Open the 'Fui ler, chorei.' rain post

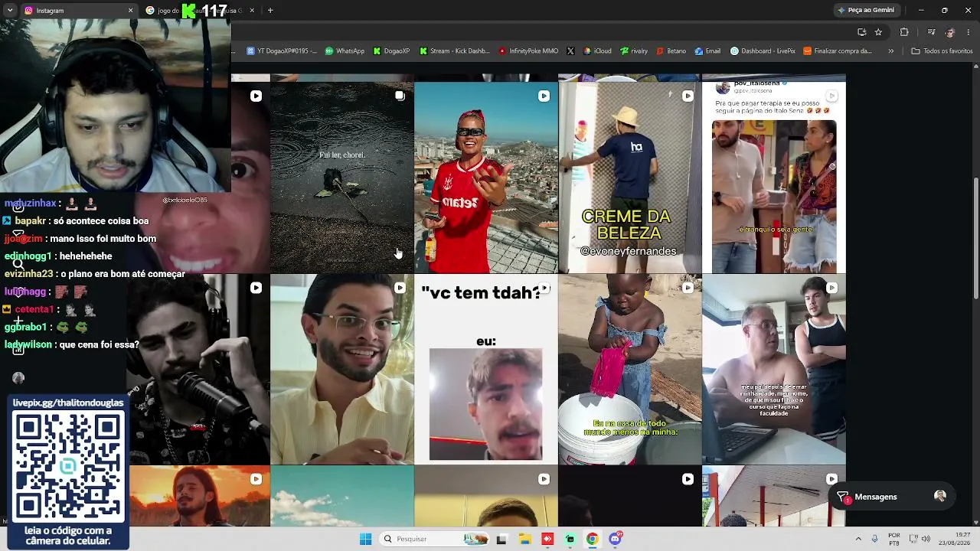pos(341,178)
